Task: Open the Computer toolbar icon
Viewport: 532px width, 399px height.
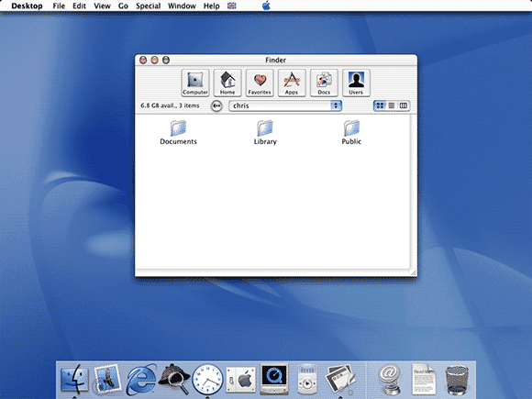Action: (x=195, y=83)
